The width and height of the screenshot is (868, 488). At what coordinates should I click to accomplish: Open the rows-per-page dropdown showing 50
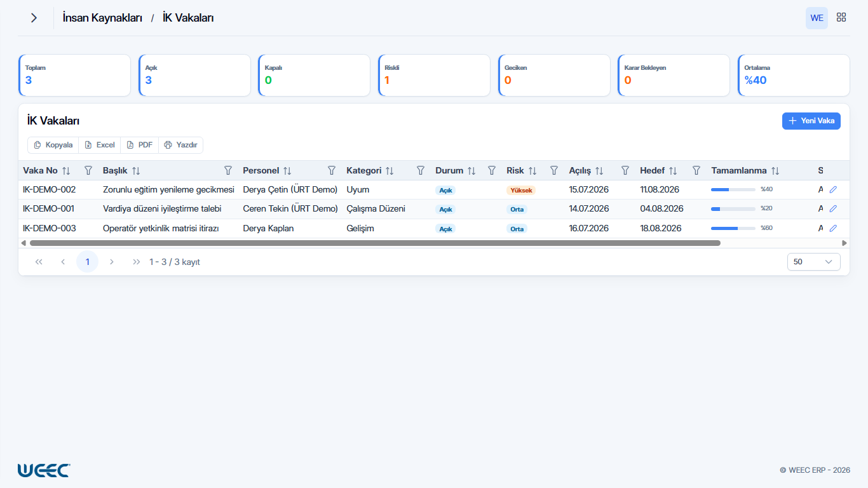point(813,262)
